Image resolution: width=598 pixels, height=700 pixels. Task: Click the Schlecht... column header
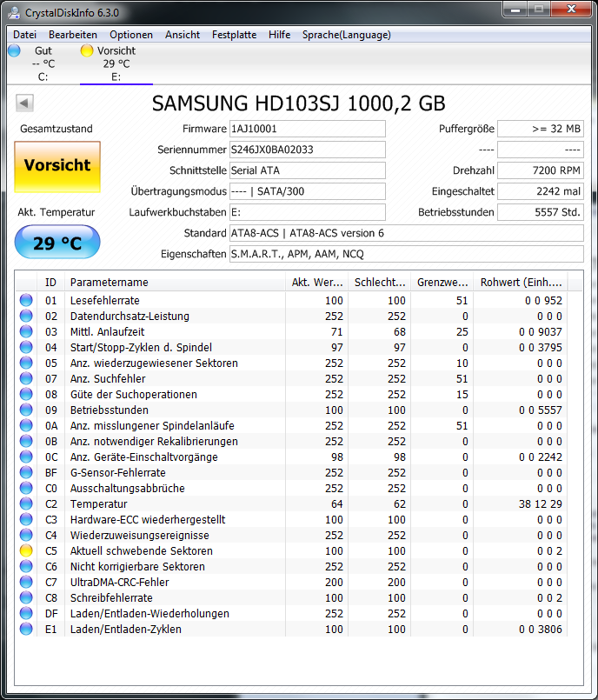(379, 282)
